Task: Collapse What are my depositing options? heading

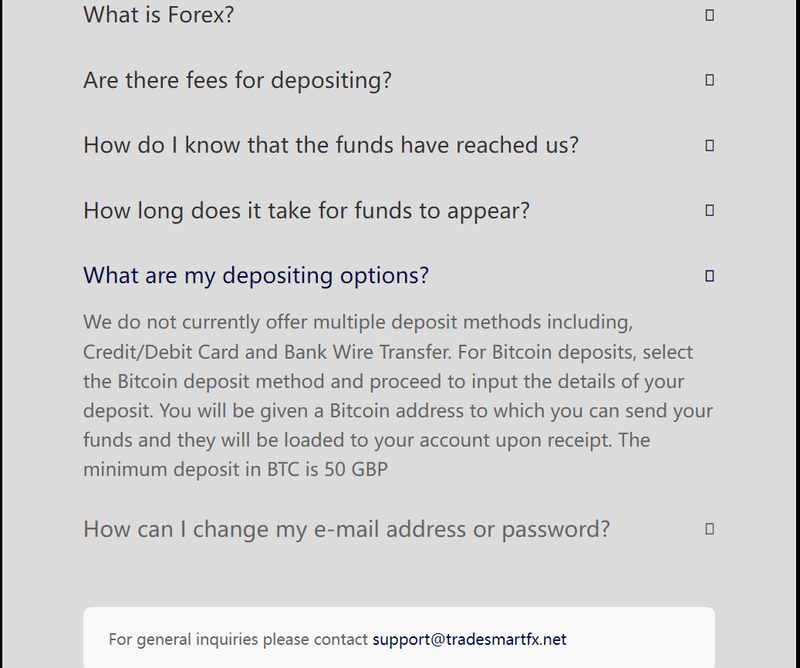Action: (256, 276)
